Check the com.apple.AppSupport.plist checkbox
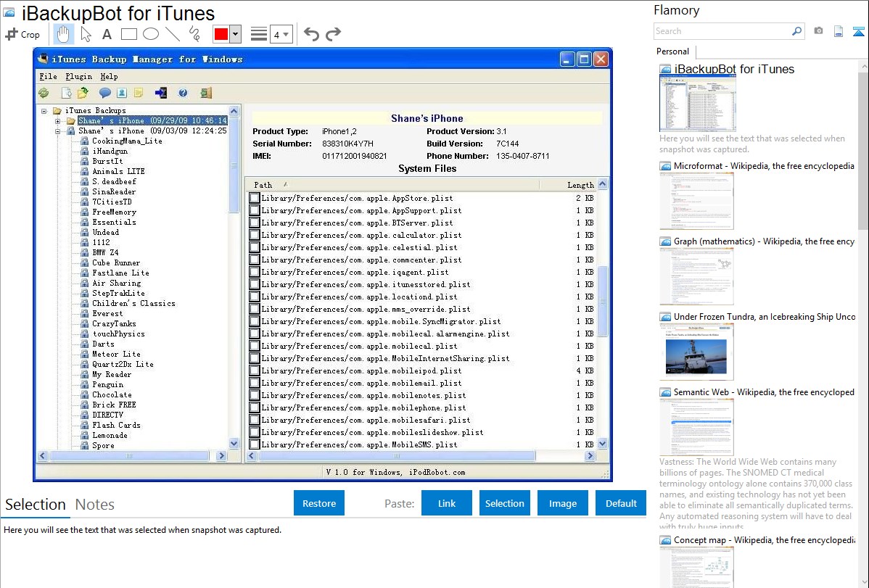Image resolution: width=869 pixels, height=588 pixels. [x=255, y=210]
